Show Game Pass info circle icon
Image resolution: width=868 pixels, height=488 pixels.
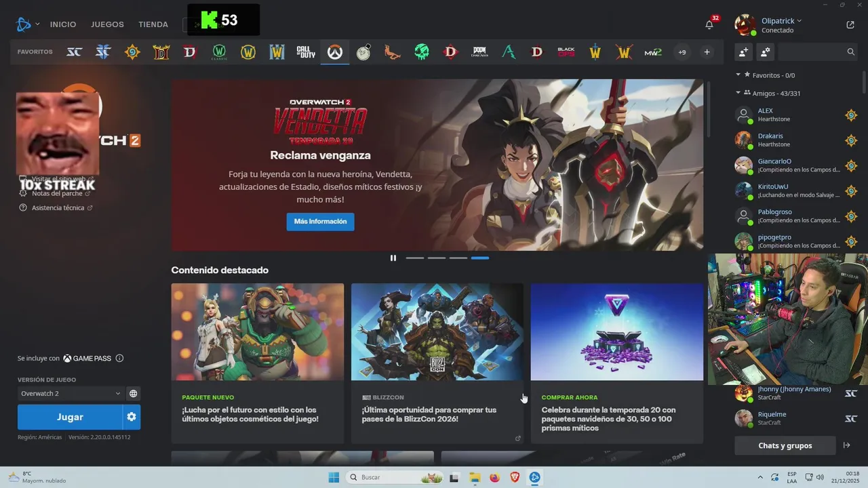coord(119,358)
